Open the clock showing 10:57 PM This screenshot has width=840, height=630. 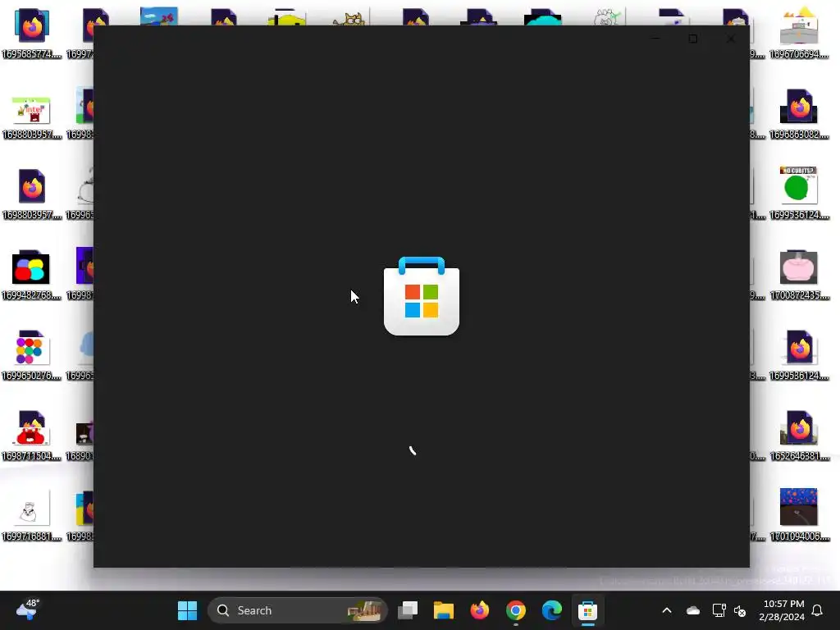782,610
